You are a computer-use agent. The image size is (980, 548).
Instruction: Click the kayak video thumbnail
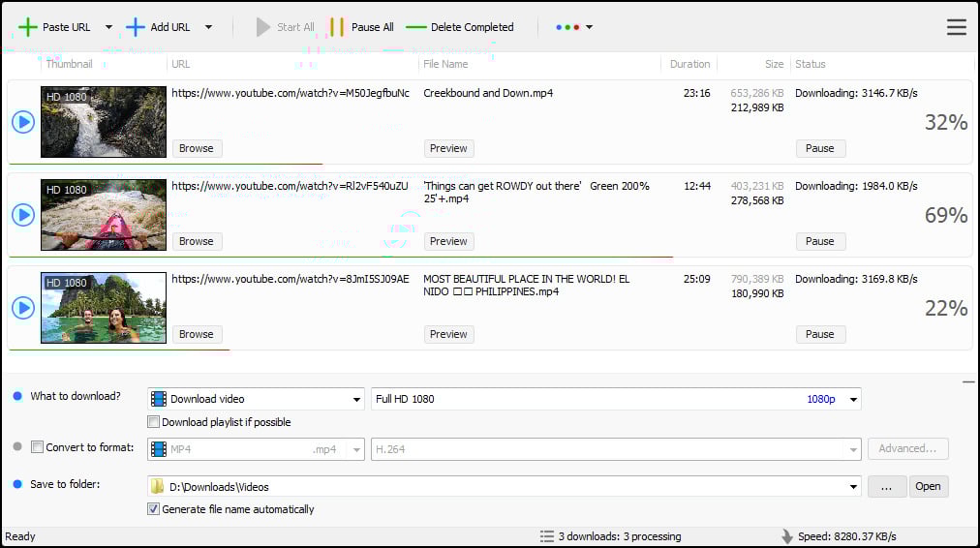tap(104, 215)
